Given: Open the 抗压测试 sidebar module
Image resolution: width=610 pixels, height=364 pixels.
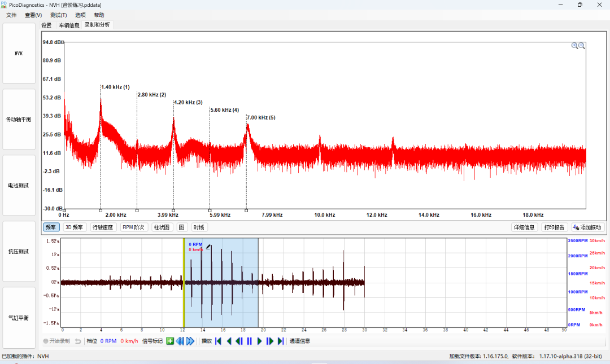Looking at the screenshot, I should pos(19,252).
